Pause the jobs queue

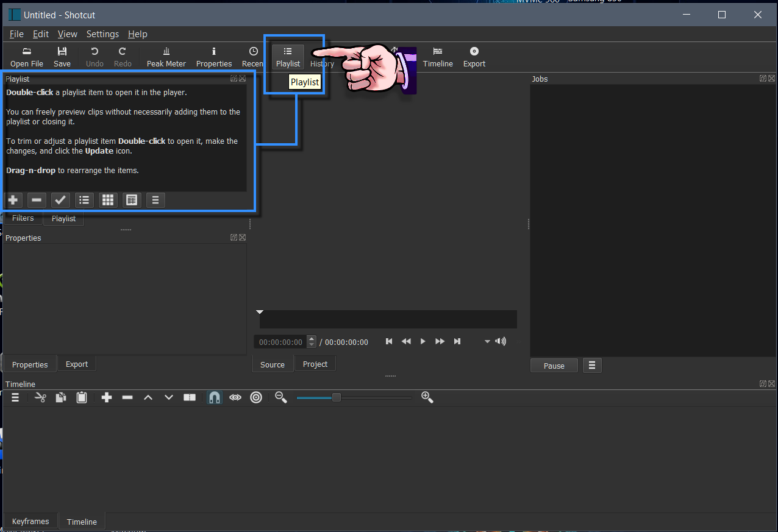[x=554, y=366]
